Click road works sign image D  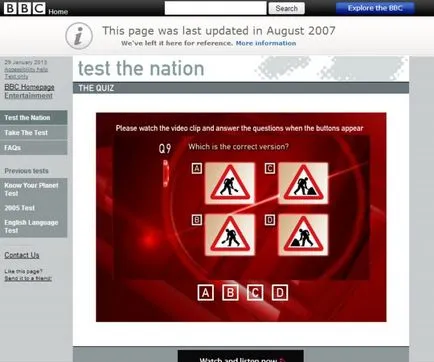[303, 235]
